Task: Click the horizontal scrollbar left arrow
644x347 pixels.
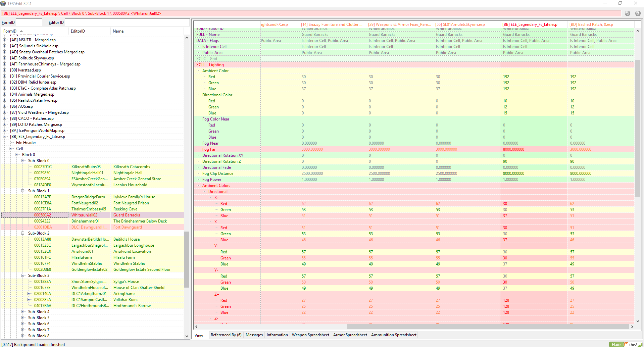Action: [x=196, y=327]
